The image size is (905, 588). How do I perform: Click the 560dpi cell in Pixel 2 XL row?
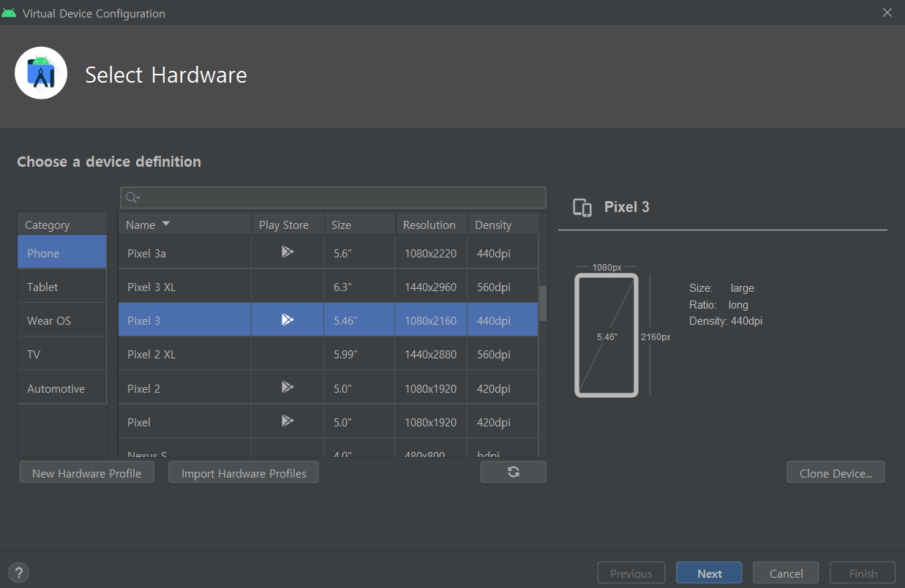click(503, 354)
